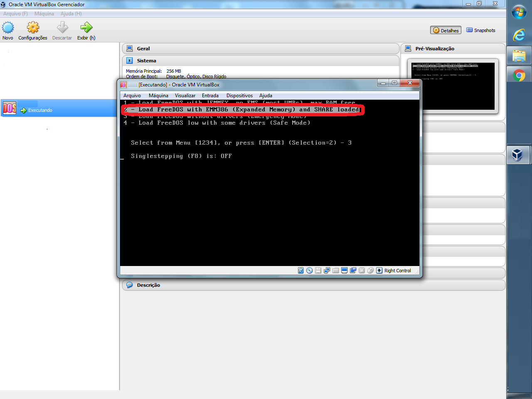532x399 pixels.
Task: Open the Windows Start orb
Action: pos(519,12)
